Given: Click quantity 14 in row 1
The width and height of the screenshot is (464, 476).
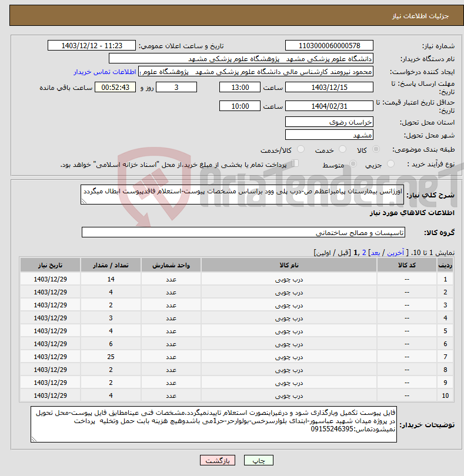Looking at the screenshot, I should point(111,279).
